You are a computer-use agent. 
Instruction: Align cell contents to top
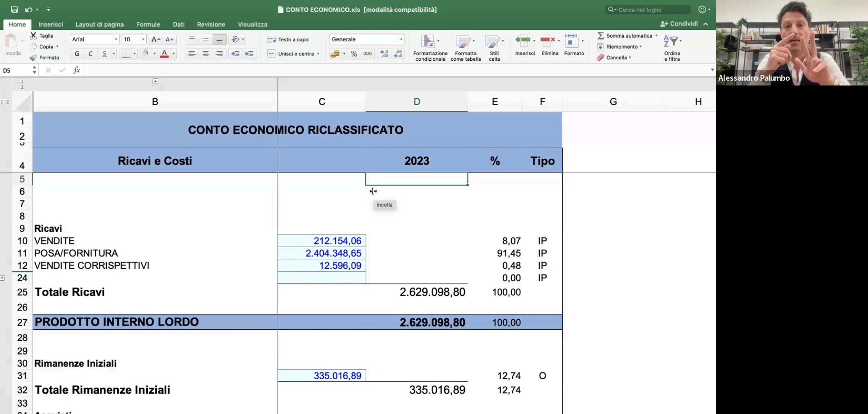192,39
